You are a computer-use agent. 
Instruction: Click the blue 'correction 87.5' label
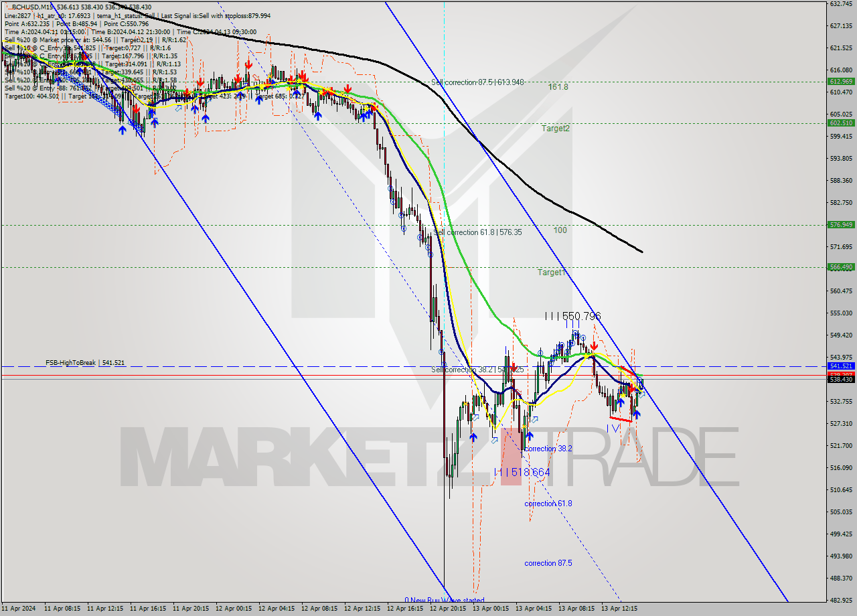point(548,563)
